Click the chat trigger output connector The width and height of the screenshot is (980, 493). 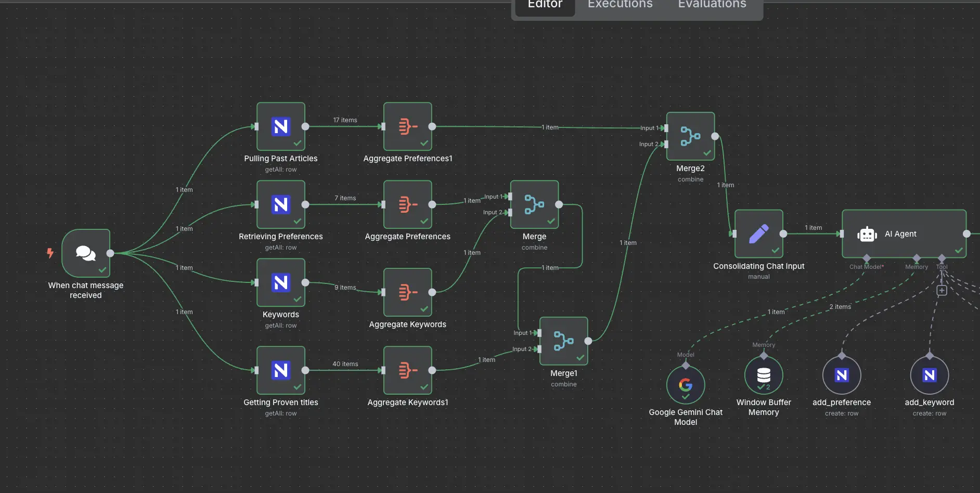pos(110,253)
